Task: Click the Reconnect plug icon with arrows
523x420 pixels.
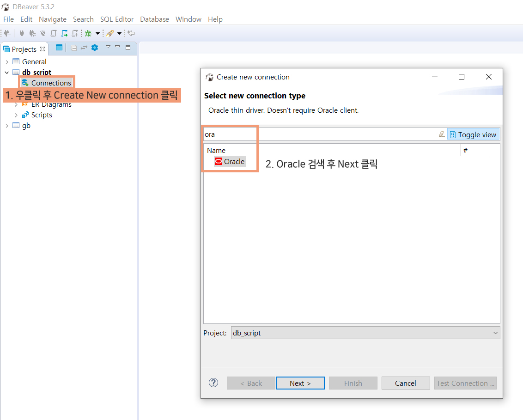Action: tap(32, 33)
